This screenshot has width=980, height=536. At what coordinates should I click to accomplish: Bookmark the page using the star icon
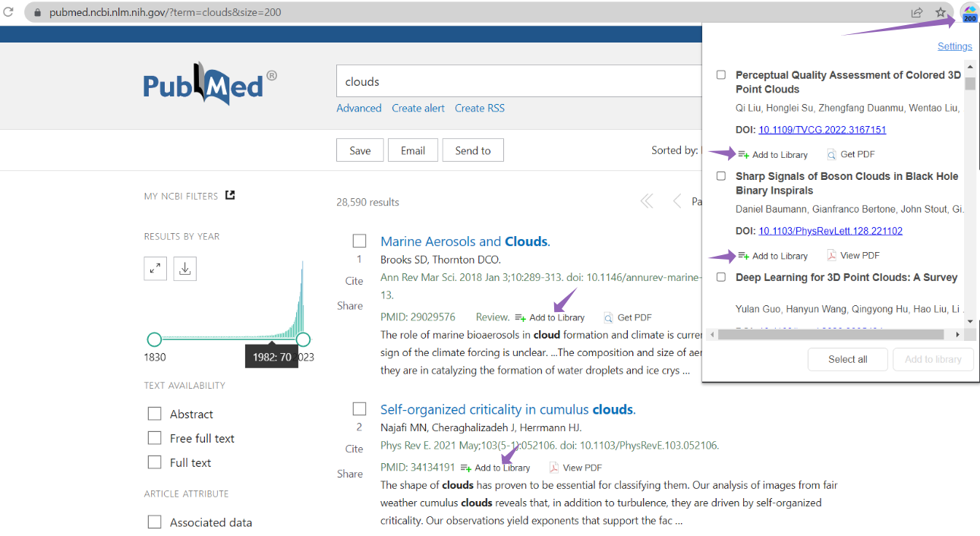(940, 12)
